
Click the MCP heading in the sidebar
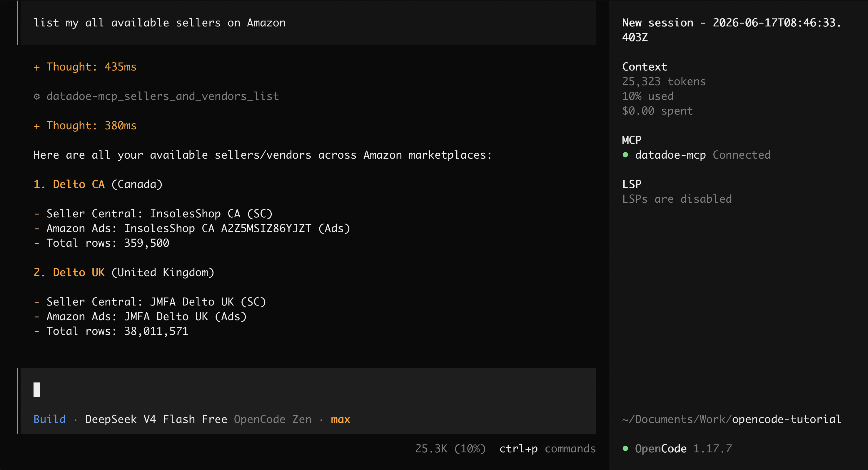[x=632, y=140]
